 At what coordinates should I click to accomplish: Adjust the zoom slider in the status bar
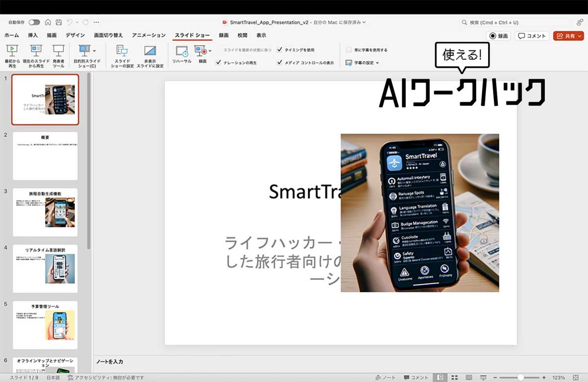click(521, 378)
